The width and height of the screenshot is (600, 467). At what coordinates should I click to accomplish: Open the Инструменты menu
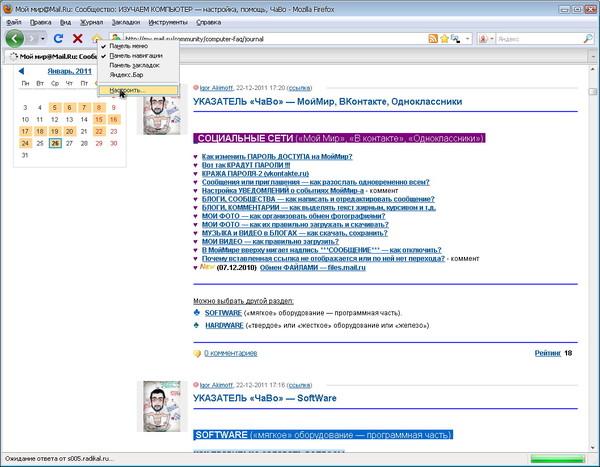(168, 22)
